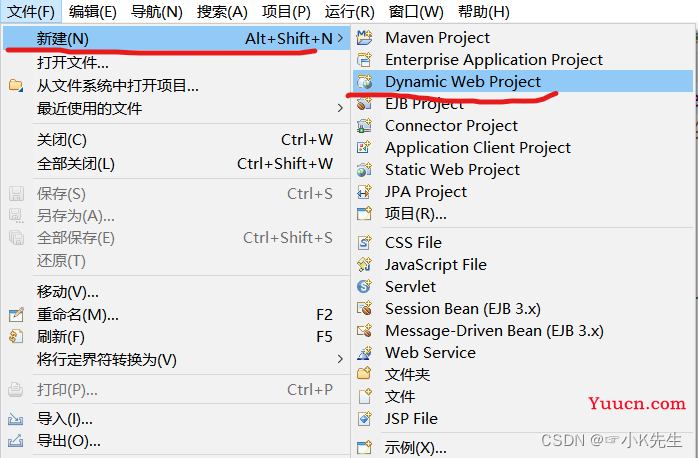Click the Maven Project icon
The height and width of the screenshot is (458, 698).
(x=365, y=38)
